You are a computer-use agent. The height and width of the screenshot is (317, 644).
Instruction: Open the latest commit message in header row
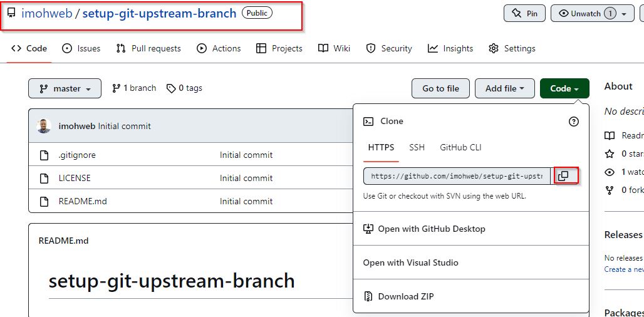pyautogui.click(x=125, y=127)
